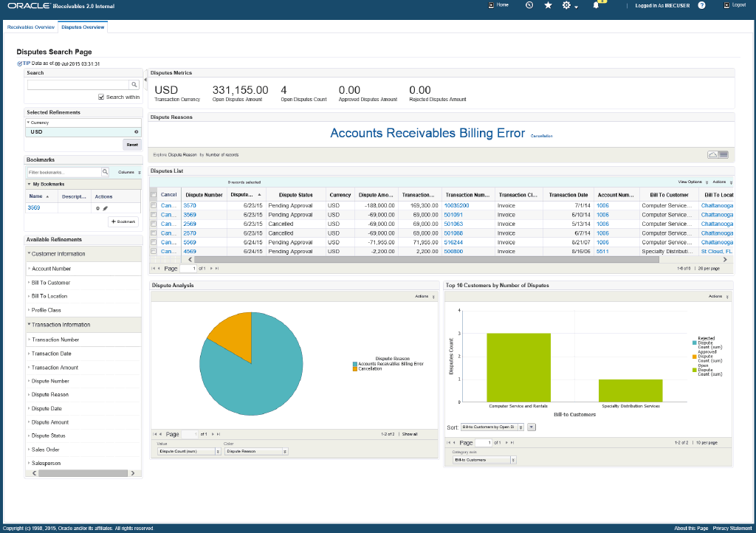Toggle the Search within checkbox
This screenshot has width=756, height=533.
tap(101, 97)
